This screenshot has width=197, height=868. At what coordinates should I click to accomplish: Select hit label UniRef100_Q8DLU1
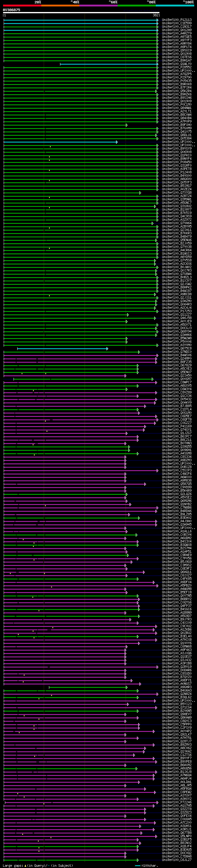177,135
